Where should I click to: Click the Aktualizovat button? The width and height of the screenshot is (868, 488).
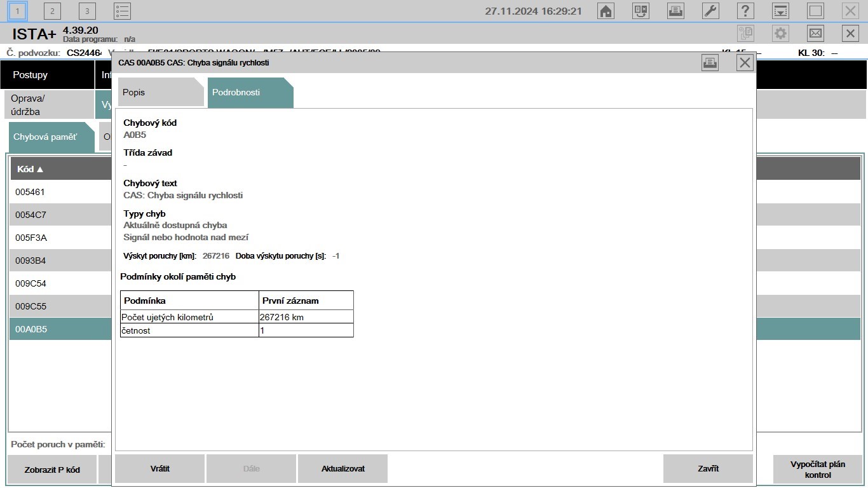tap(343, 469)
